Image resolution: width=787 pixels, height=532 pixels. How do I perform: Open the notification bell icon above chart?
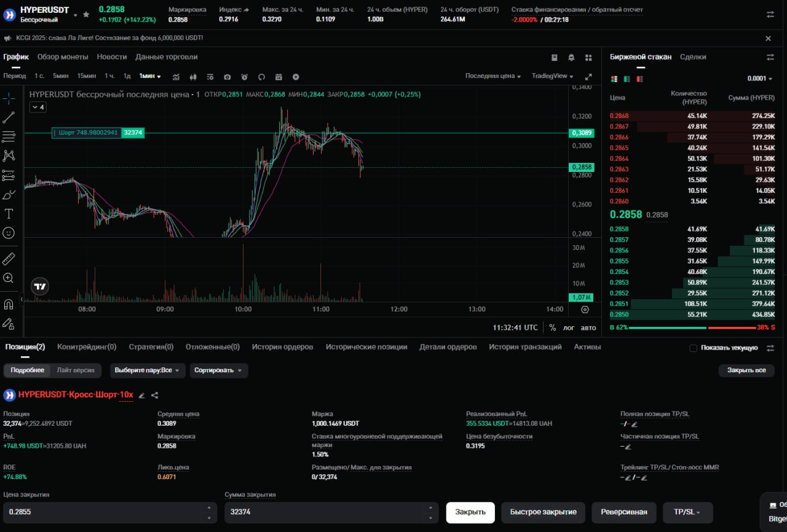571,57
